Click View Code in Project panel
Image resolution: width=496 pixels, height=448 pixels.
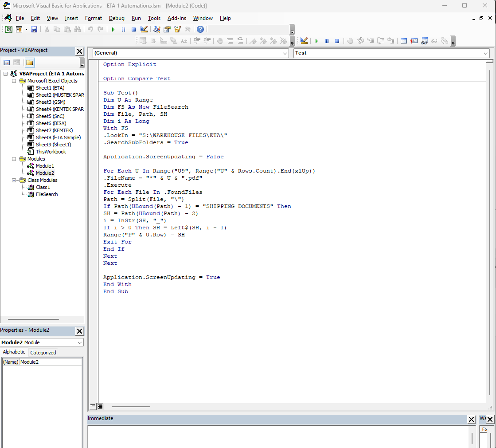click(7, 63)
